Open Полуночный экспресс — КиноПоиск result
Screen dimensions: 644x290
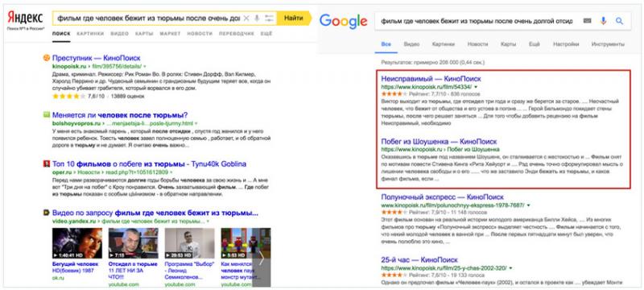pos(442,197)
